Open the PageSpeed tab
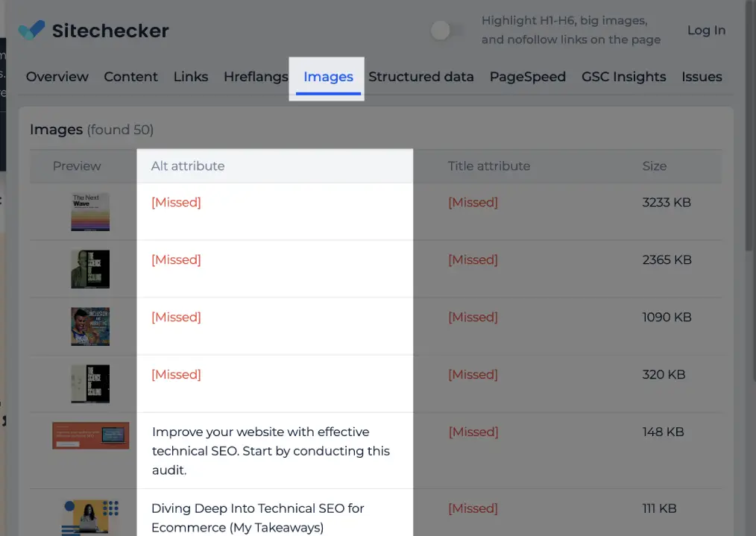This screenshot has height=536, width=756. (x=527, y=77)
